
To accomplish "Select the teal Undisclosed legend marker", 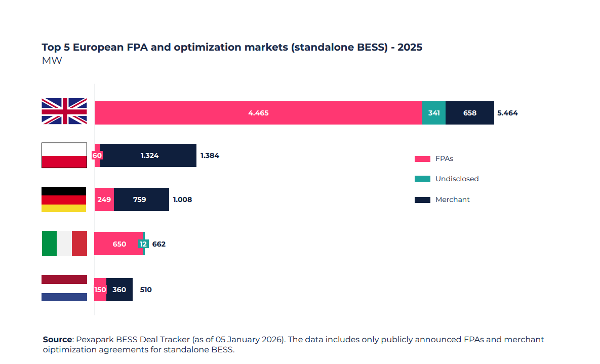I will 424,179.
